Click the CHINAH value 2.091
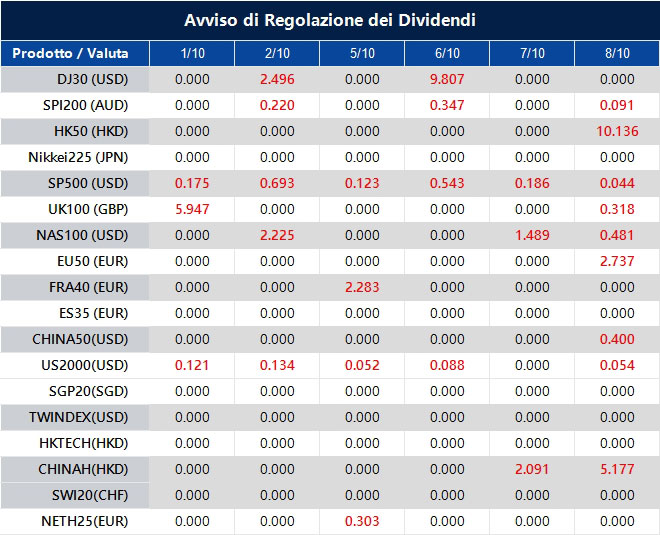Viewport: 660px width, 535px height. [x=532, y=469]
